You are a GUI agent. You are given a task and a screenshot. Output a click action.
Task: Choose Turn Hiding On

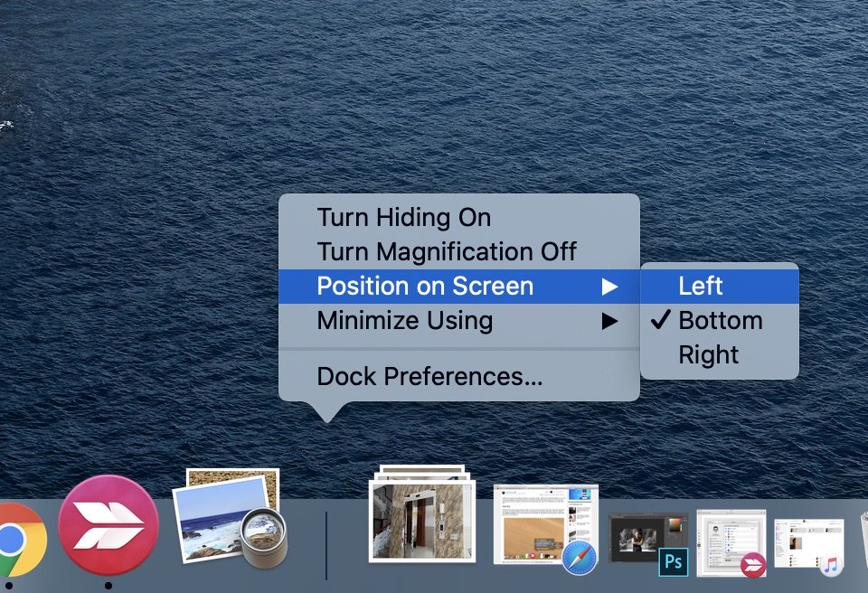(459, 218)
